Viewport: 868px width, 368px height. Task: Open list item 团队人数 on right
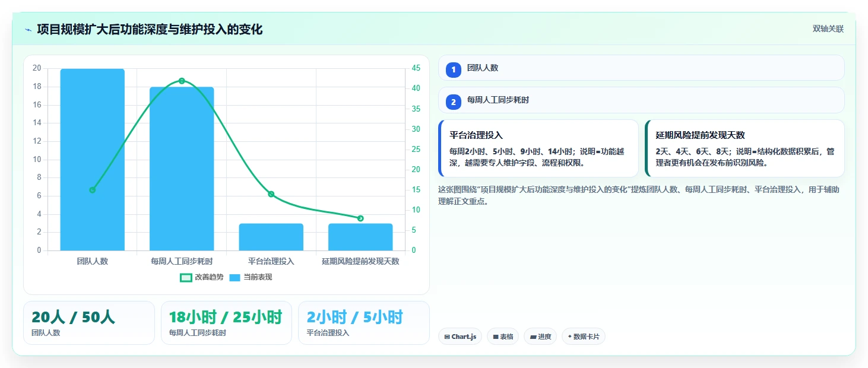point(641,68)
